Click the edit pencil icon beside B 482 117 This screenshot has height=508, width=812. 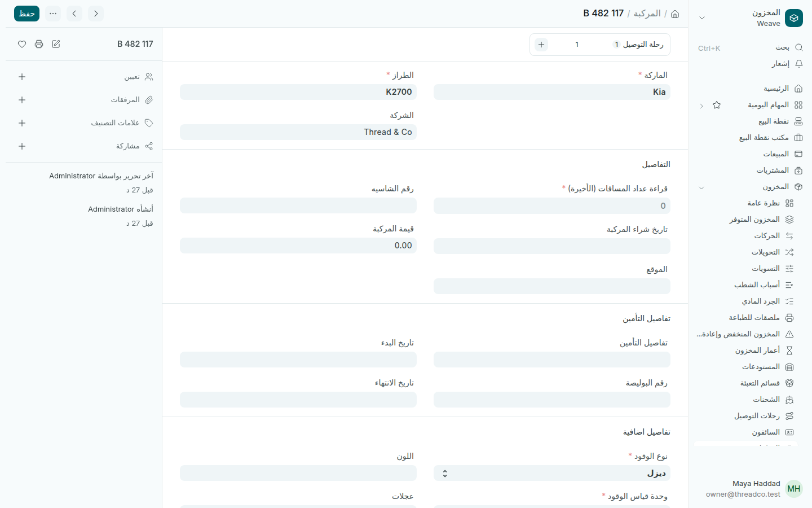56,44
